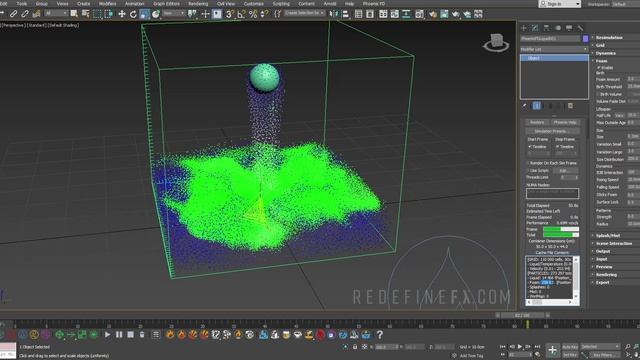Open the Modifier List dropdown
This screenshot has width=640, height=360.
tap(554, 49)
